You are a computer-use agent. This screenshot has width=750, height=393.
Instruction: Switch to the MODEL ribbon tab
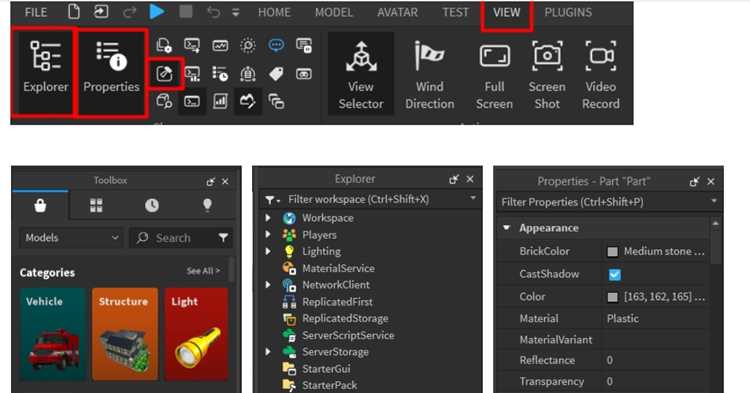click(x=333, y=12)
